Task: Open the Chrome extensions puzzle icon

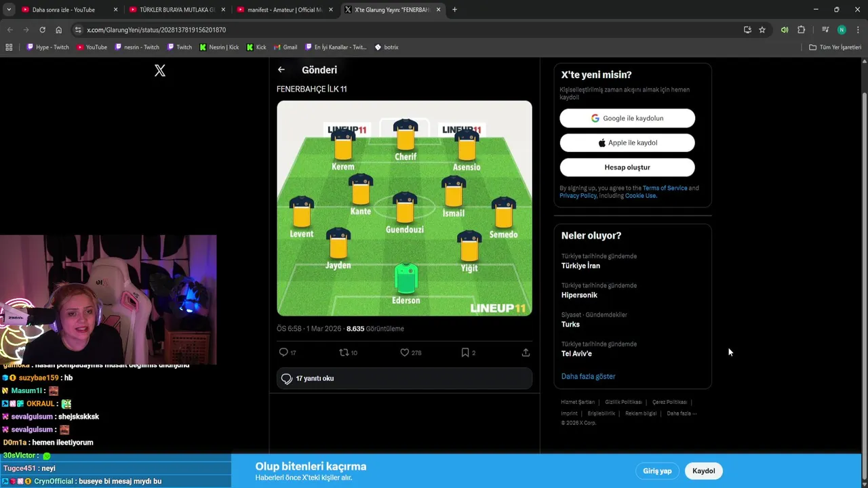Action: click(802, 30)
